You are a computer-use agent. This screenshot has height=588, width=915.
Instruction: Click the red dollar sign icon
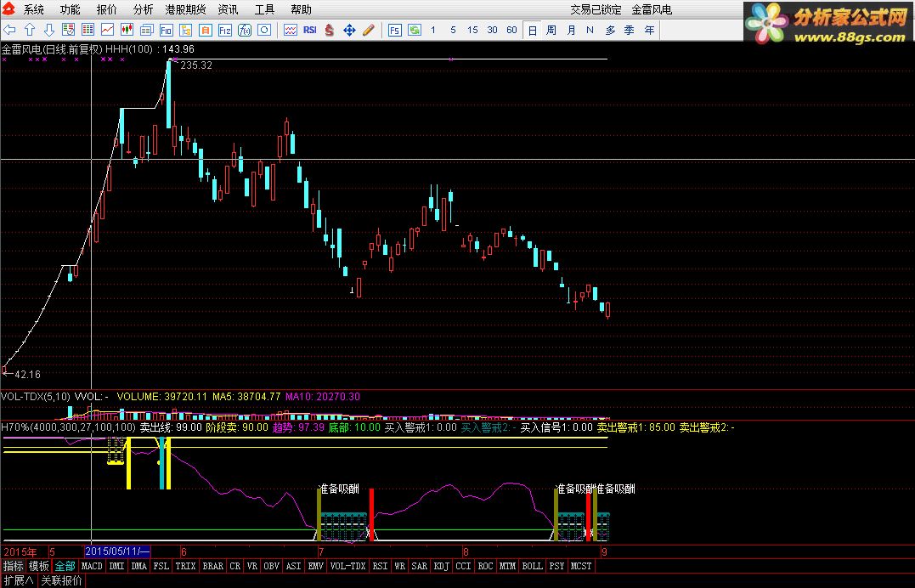pos(330,30)
